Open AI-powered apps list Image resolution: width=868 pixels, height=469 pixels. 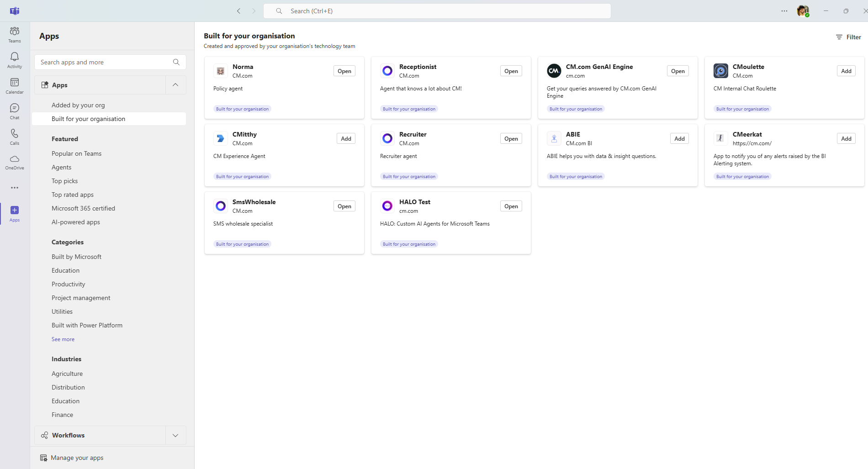pyautogui.click(x=76, y=222)
